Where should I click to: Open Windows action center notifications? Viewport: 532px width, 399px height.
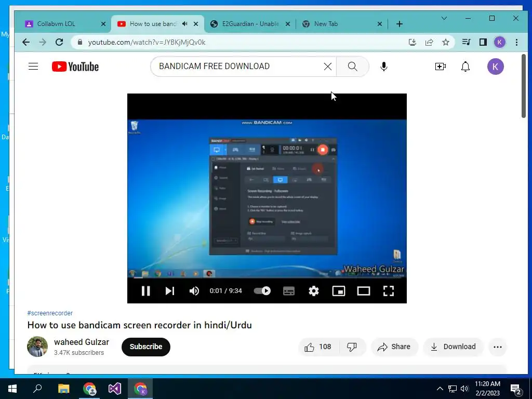[516, 389]
